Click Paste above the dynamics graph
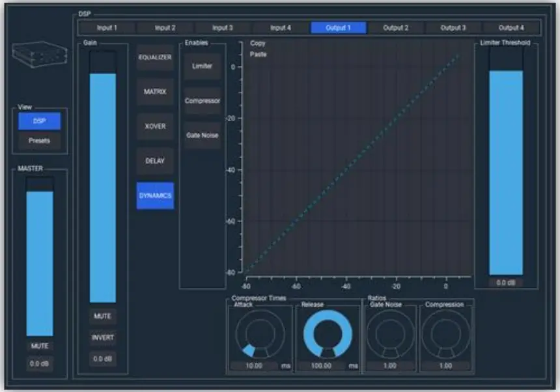 click(259, 54)
